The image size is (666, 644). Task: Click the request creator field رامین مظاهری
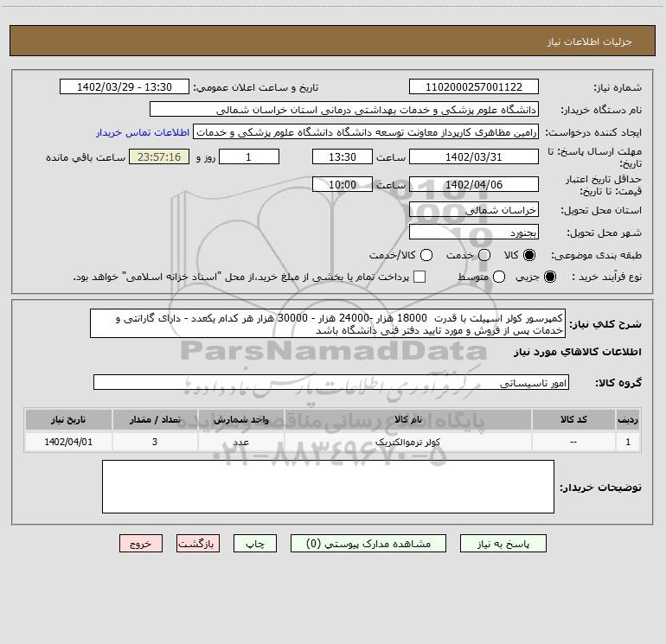pyautogui.click(x=366, y=132)
